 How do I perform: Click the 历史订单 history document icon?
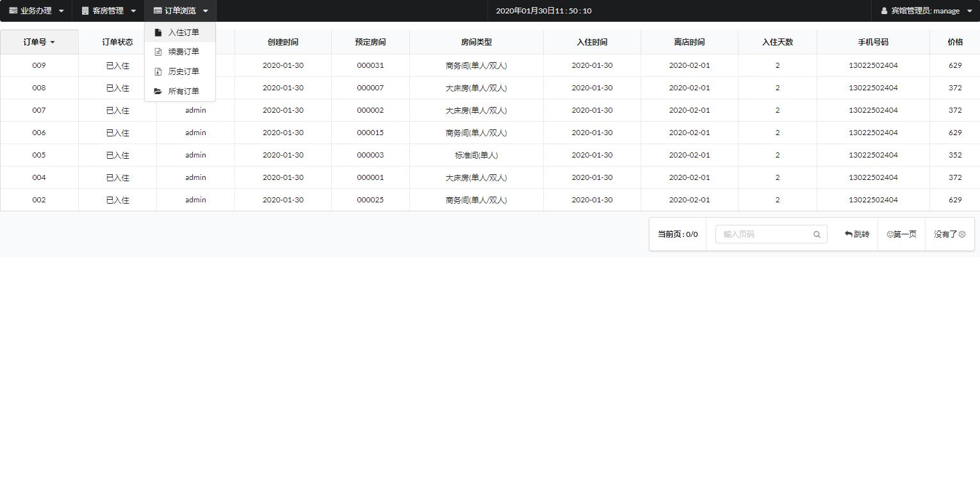click(x=158, y=71)
